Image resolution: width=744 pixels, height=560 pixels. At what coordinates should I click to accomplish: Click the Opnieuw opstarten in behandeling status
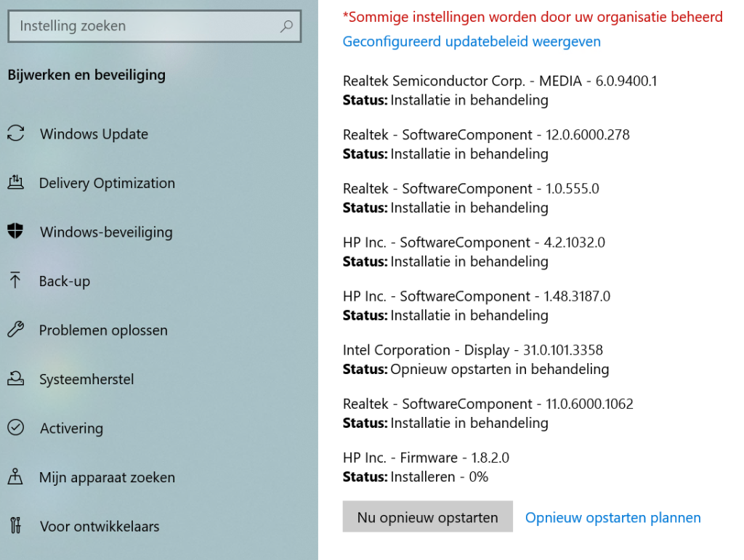tap(500, 370)
